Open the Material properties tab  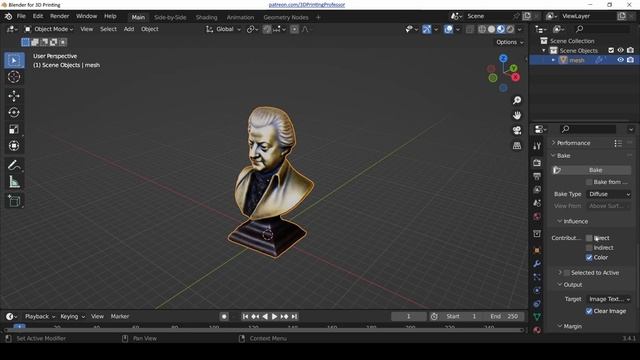(x=537, y=330)
